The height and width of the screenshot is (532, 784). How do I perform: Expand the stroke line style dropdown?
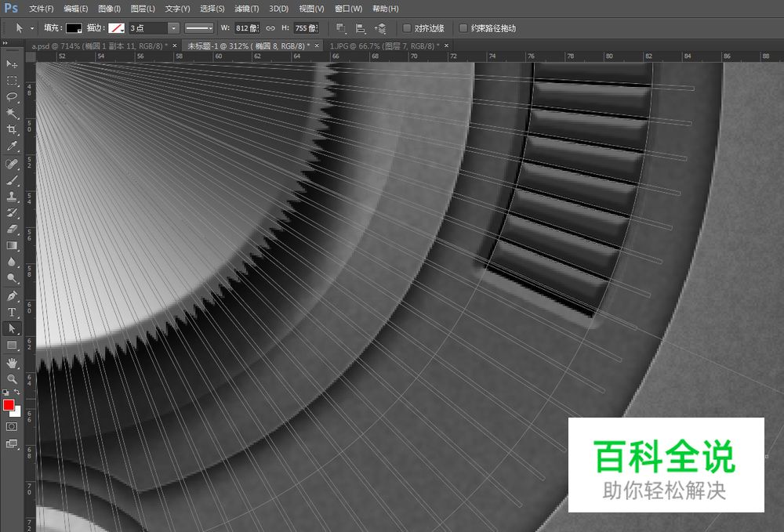[199, 28]
